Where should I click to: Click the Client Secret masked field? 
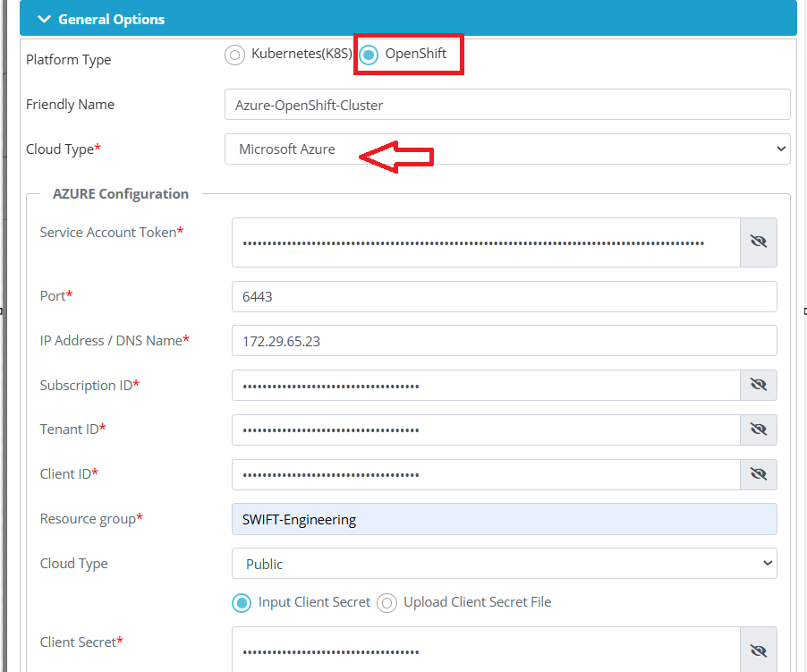click(486, 650)
